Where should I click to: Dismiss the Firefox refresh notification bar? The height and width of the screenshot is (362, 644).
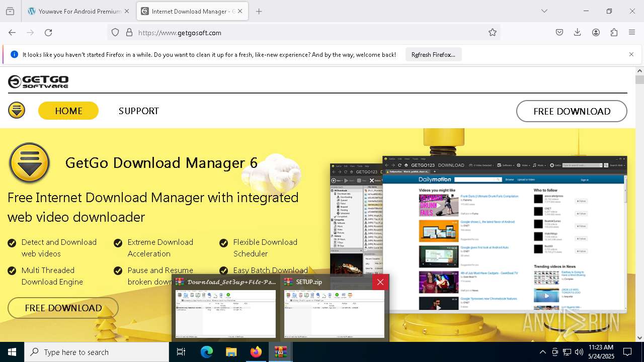tap(631, 54)
